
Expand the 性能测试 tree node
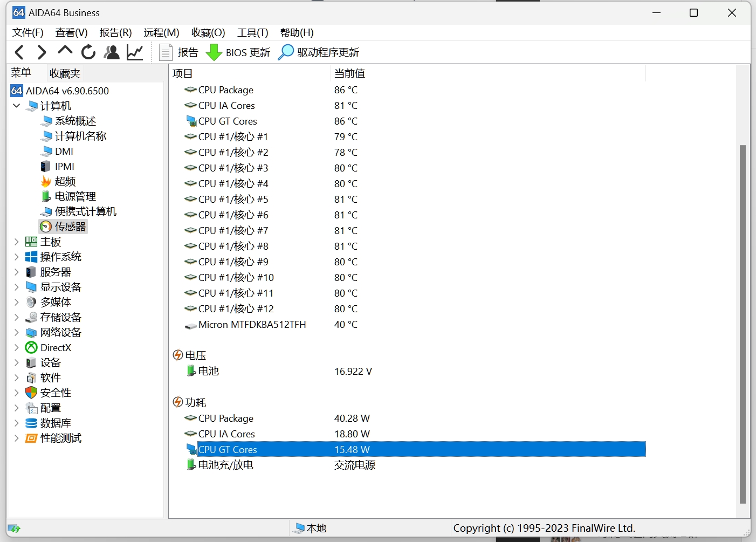(x=17, y=438)
